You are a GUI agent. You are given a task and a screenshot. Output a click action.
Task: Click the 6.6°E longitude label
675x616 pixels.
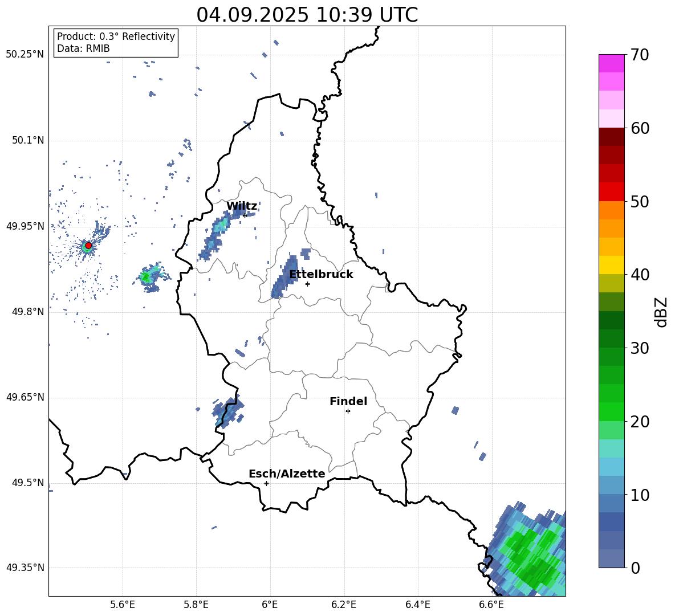(x=491, y=605)
